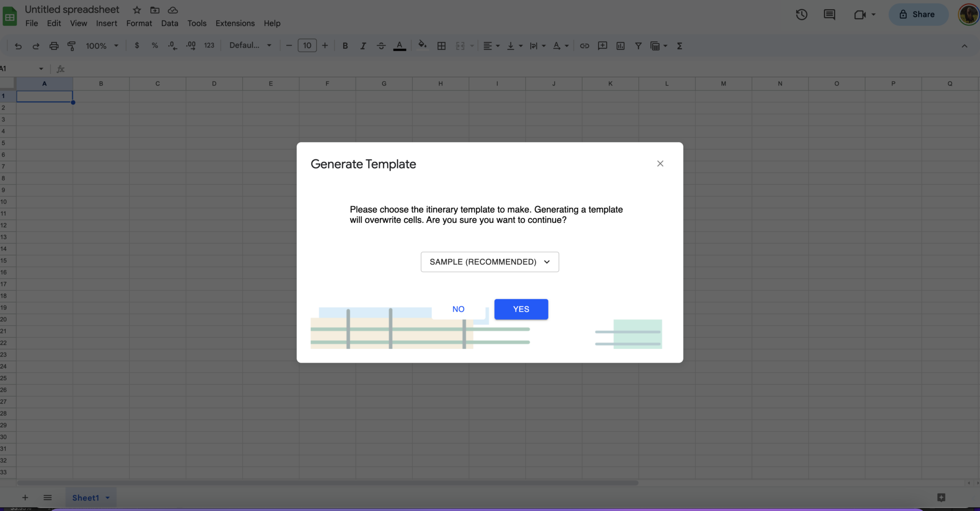The image size is (980, 511).
Task: Click the Share button
Action: 918,14
